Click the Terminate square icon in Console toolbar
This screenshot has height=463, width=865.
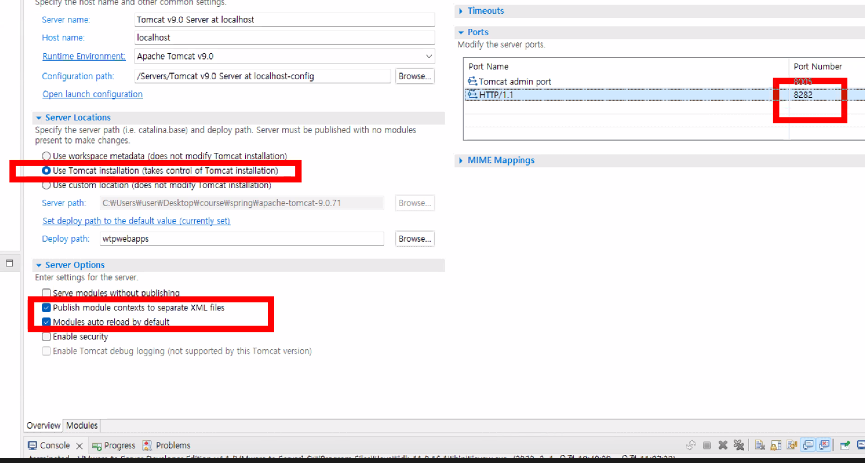coord(707,445)
